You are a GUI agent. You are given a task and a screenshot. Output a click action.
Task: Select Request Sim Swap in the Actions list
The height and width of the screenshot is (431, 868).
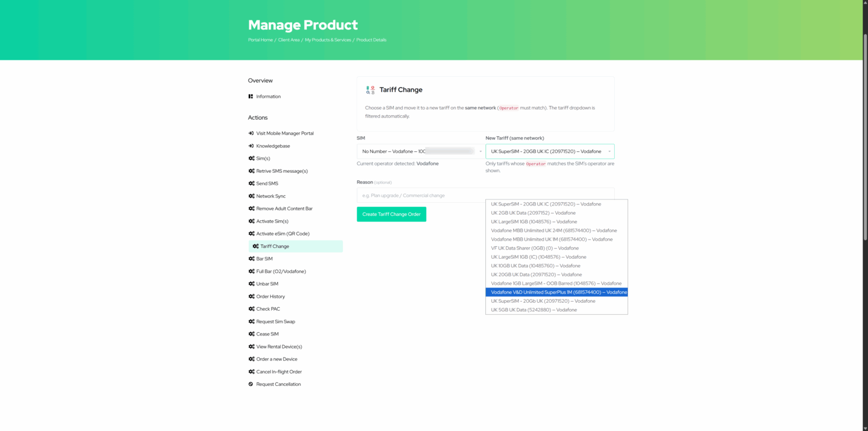(x=276, y=321)
